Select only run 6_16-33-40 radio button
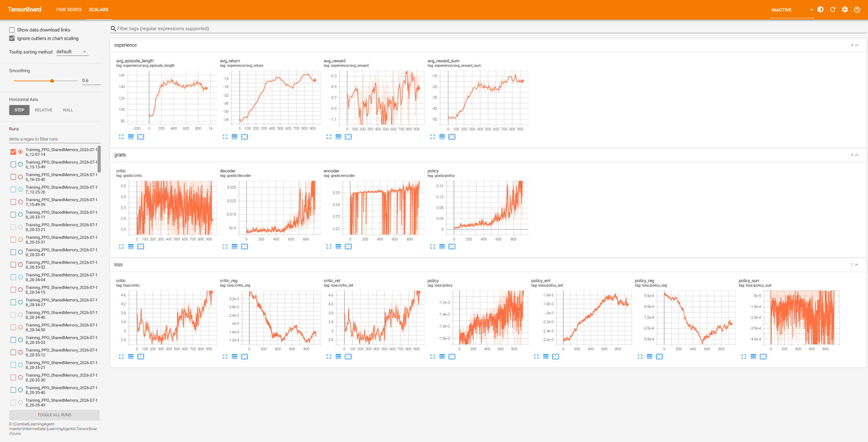 pos(20,177)
